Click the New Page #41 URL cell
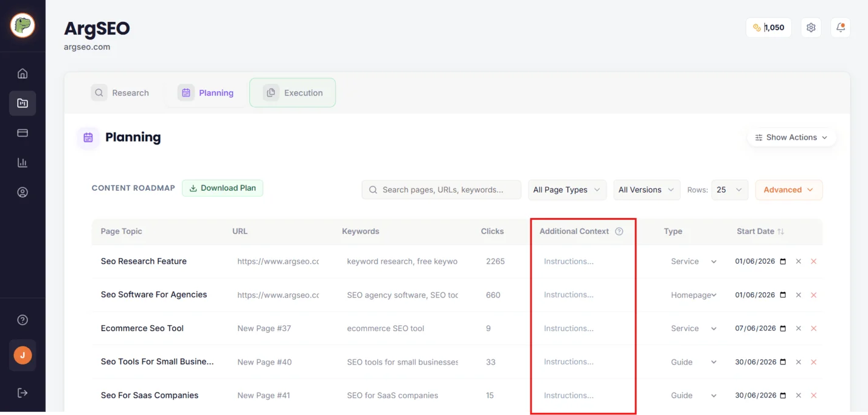Image resolution: width=868 pixels, height=415 pixels. (263, 395)
